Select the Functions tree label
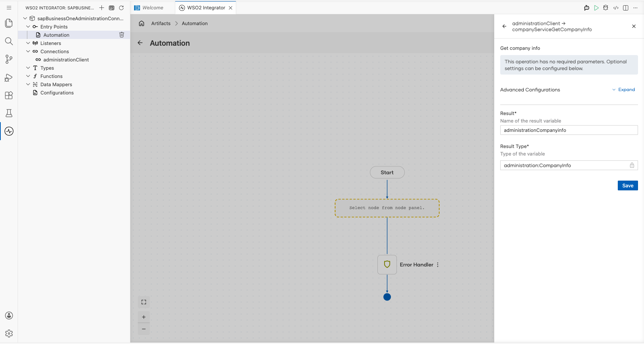The width and height of the screenshot is (644, 344). [52, 76]
